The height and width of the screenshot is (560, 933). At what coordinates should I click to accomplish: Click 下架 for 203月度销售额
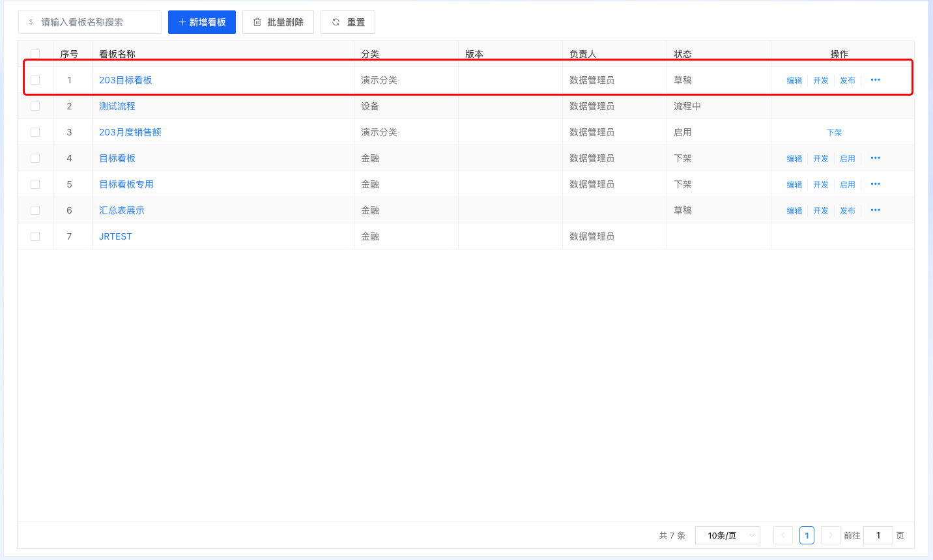click(x=834, y=132)
